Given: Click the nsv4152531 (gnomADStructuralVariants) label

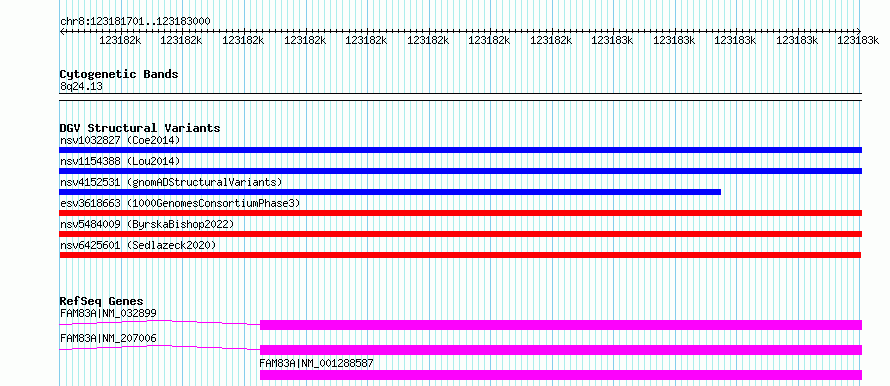Looking at the screenshot, I should point(171,182).
